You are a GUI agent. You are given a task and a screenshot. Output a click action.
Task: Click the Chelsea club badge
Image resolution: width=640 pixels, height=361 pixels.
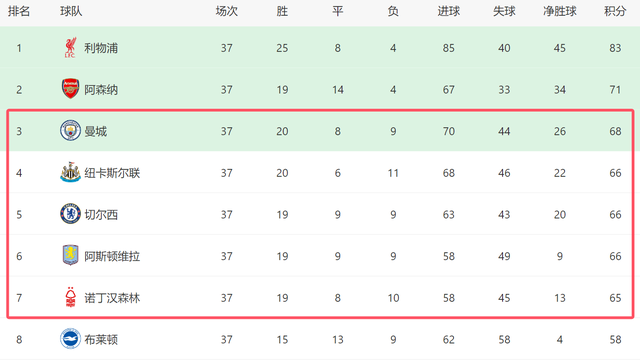click(70, 214)
